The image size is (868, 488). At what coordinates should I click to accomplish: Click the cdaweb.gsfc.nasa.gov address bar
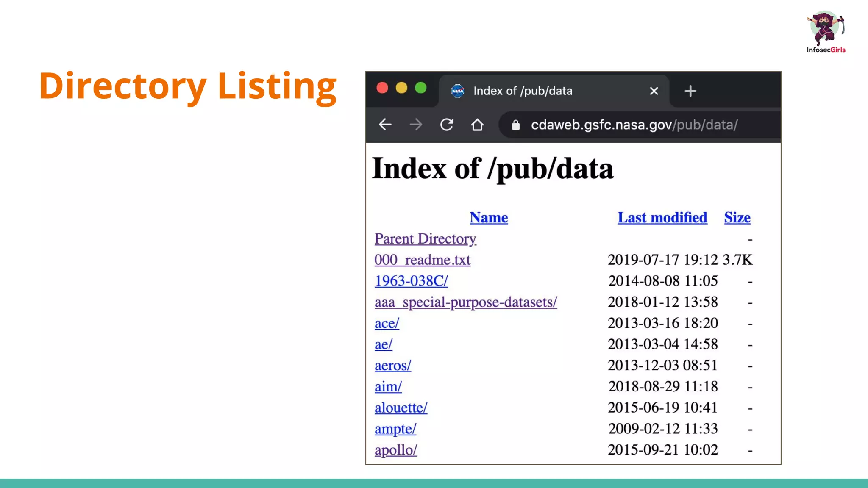coord(634,125)
